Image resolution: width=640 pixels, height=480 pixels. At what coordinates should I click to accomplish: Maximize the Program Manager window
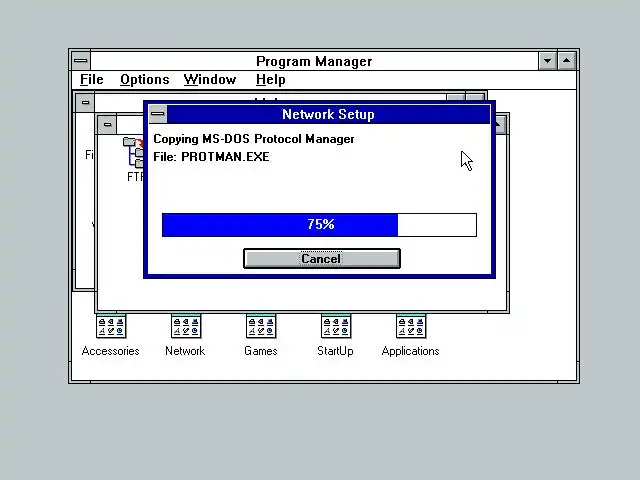(x=567, y=61)
